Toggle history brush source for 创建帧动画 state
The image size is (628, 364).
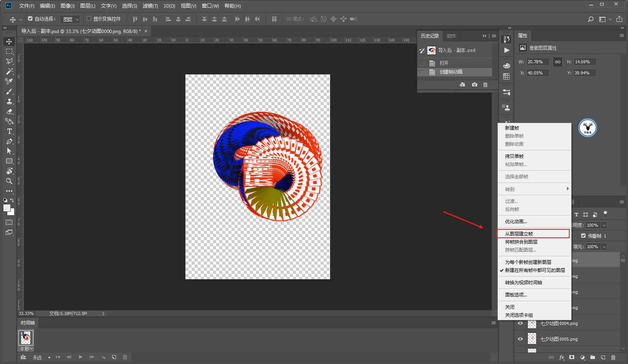pyautogui.click(x=422, y=72)
